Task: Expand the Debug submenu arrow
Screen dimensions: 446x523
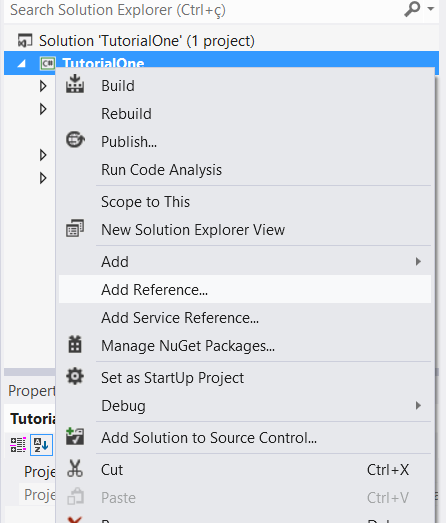Action: coord(418,406)
